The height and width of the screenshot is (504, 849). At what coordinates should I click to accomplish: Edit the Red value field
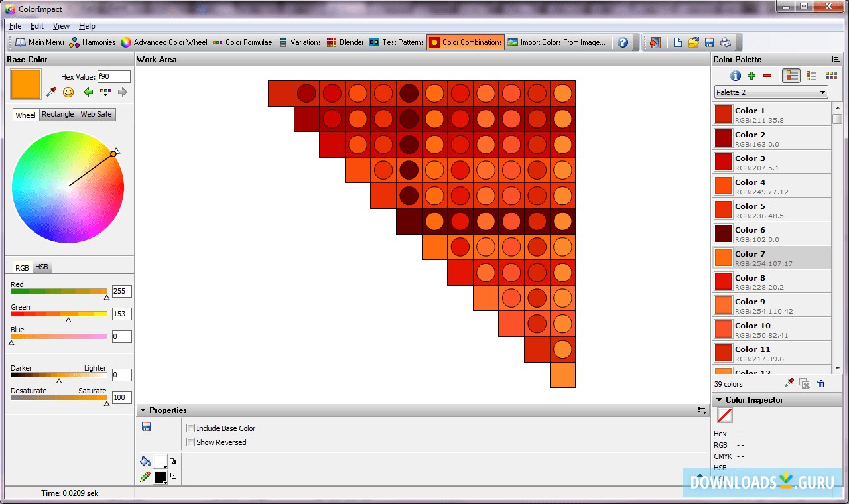coord(121,291)
